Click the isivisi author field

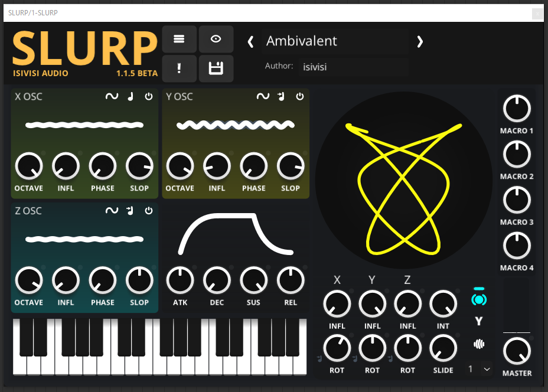[353, 67]
